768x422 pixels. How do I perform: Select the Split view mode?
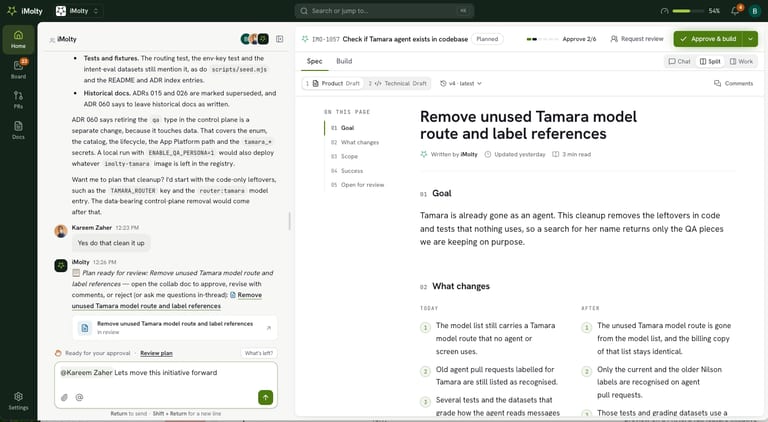(710, 61)
